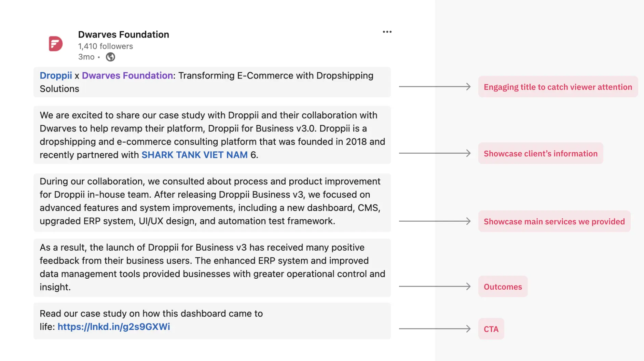Click the 3mo post timestamp

pos(86,57)
